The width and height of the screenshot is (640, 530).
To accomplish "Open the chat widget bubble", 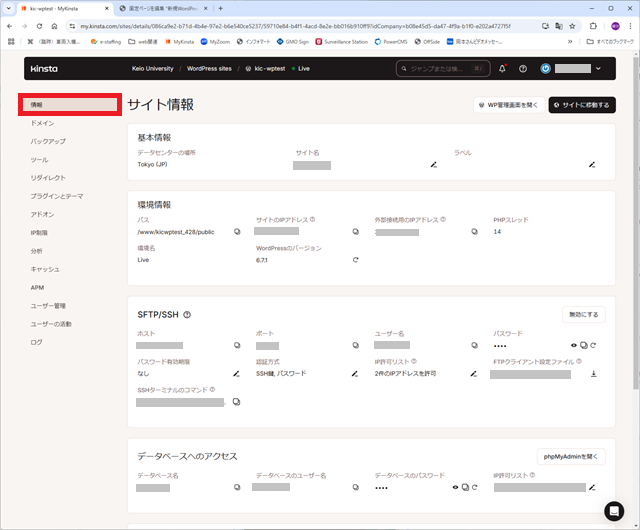I will [x=614, y=510].
